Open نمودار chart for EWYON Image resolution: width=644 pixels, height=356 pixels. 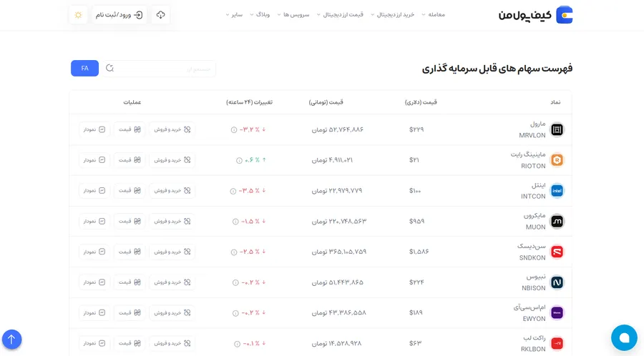click(x=94, y=313)
